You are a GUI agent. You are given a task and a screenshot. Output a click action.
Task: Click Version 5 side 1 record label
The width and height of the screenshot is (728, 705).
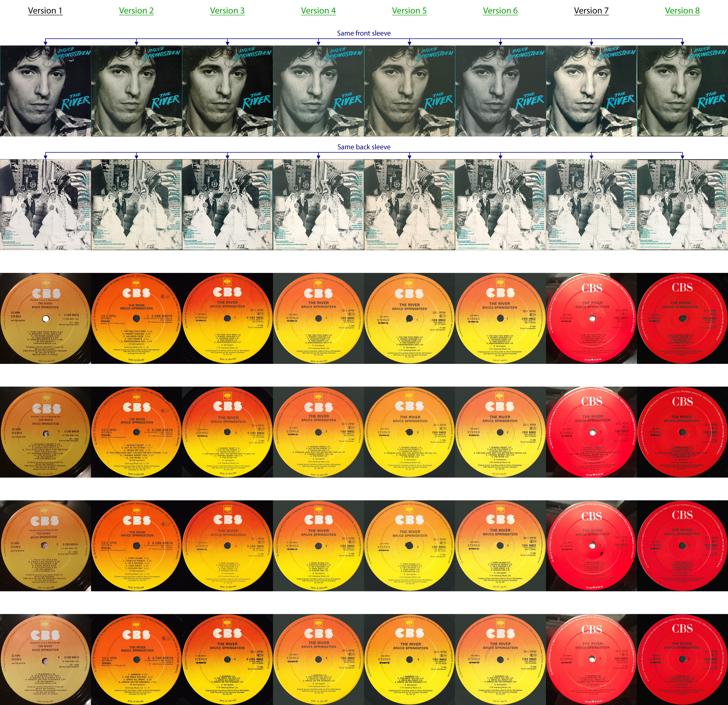409,319
